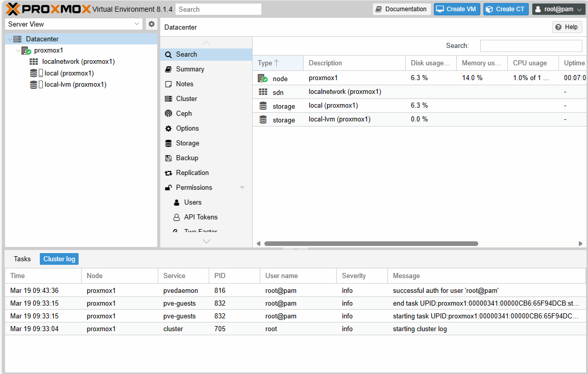This screenshot has height=374, width=588.
Task: Select the Ceph sidebar icon
Action: pyautogui.click(x=168, y=113)
